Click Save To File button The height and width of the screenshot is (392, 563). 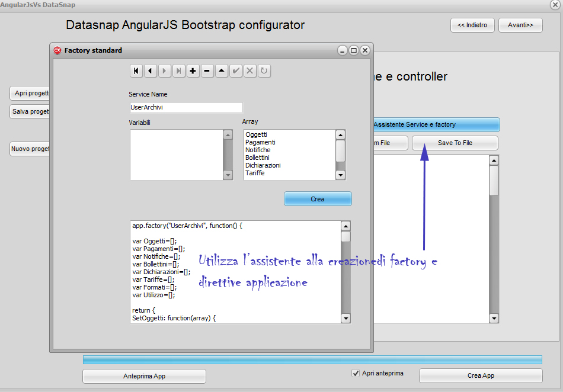(455, 143)
